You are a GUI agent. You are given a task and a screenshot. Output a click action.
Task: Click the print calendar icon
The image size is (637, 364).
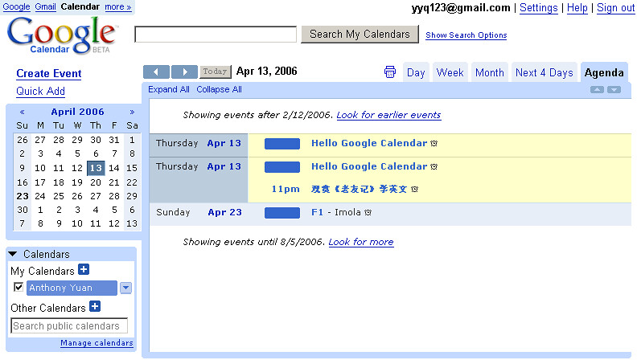(x=389, y=72)
